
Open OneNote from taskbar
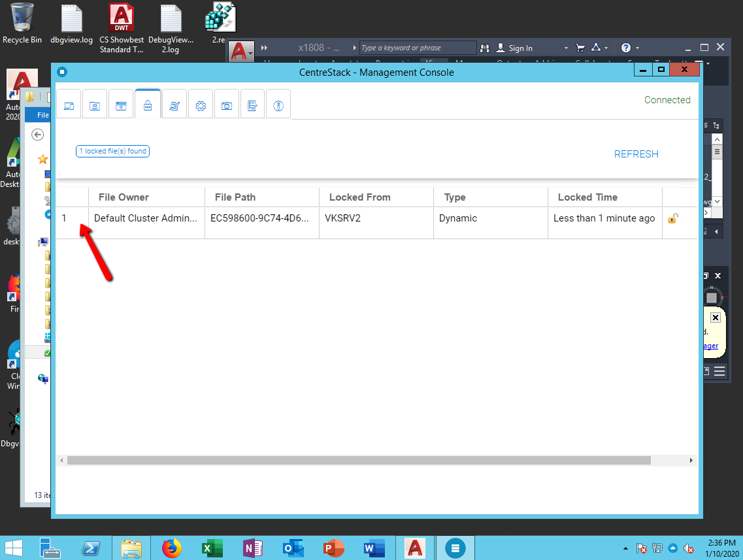coord(252,548)
